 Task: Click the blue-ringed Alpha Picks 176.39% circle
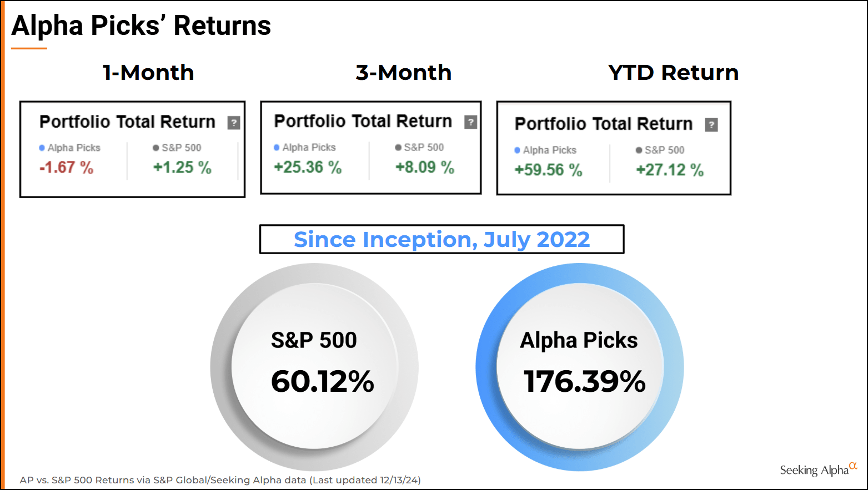coord(579,363)
